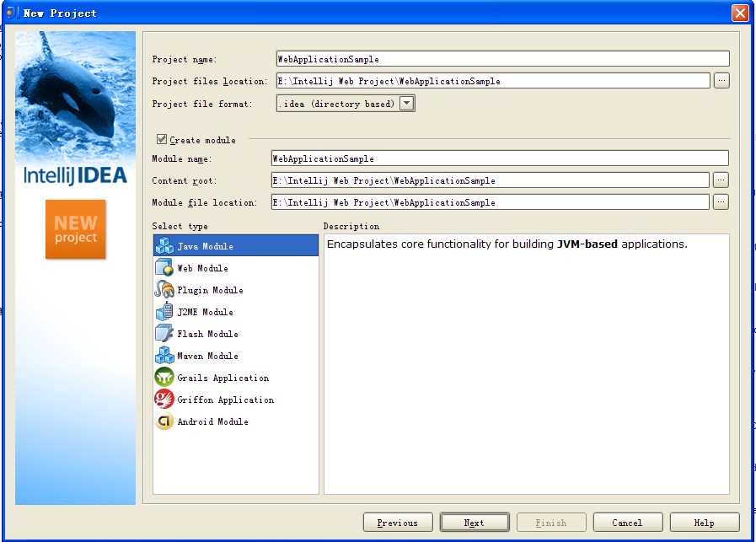The height and width of the screenshot is (542, 756).
Task: Click the Next button
Action: pos(474,521)
